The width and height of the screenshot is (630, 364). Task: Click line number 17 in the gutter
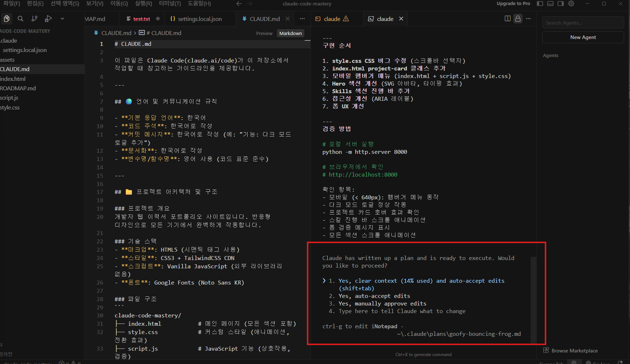100,192
